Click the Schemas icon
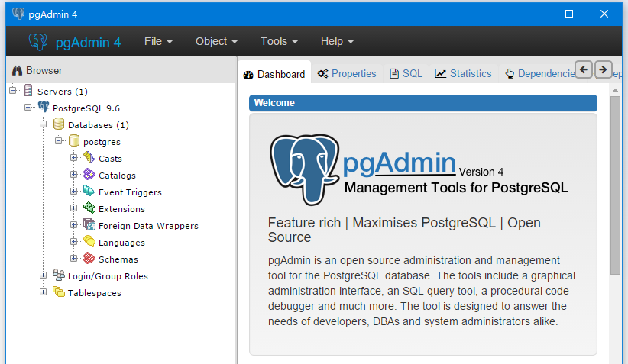628x364 pixels. tap(89, 259)
